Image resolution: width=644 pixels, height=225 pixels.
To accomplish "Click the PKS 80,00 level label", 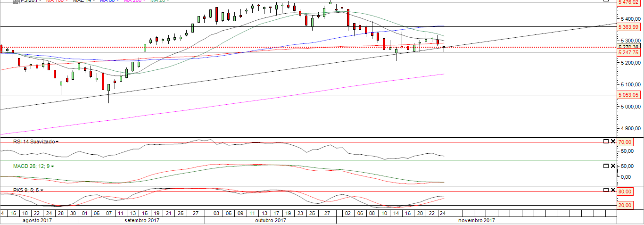I will [625, 192].
